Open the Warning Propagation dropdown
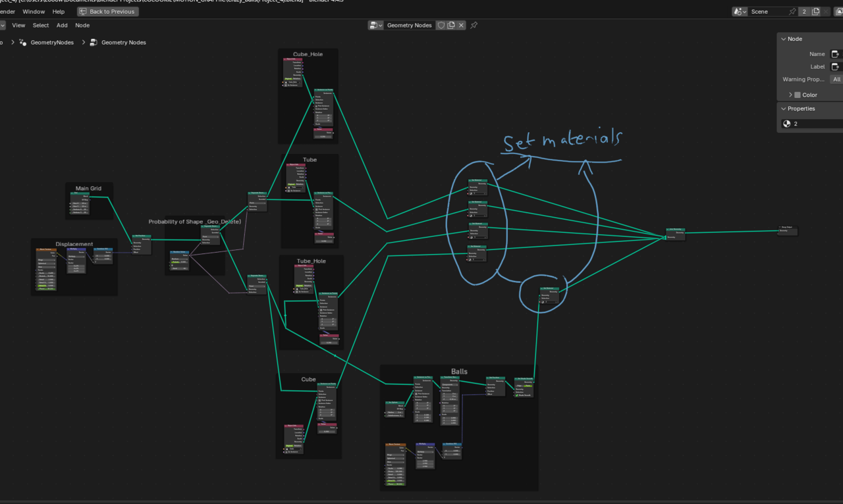The width and height of the screenshot is (843, 504). pos(836,79)
